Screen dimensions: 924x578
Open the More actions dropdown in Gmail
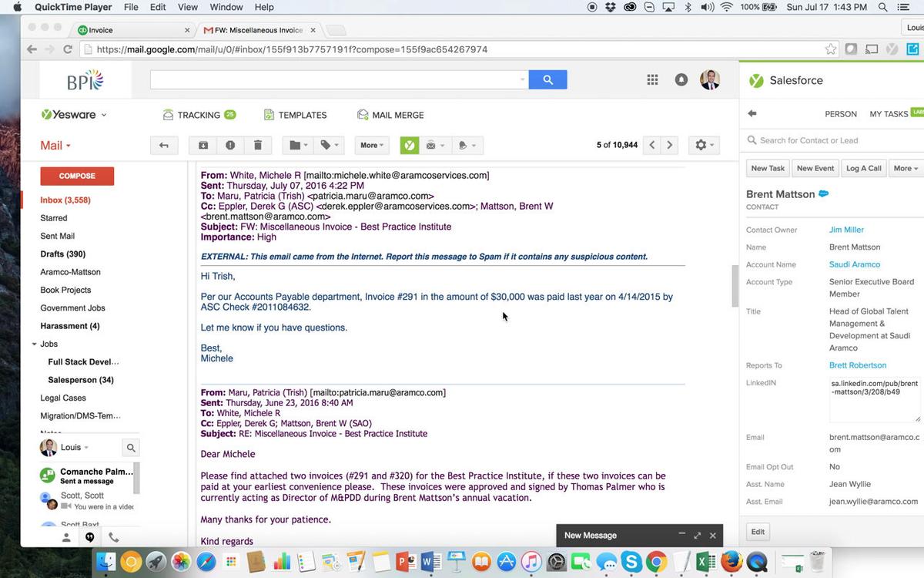[372, 145]
